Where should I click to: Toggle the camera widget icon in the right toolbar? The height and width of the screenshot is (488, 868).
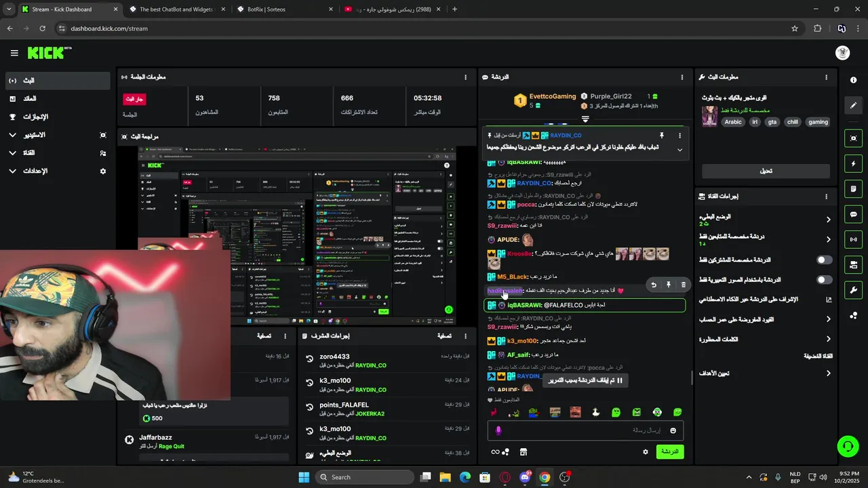point(853,264)
